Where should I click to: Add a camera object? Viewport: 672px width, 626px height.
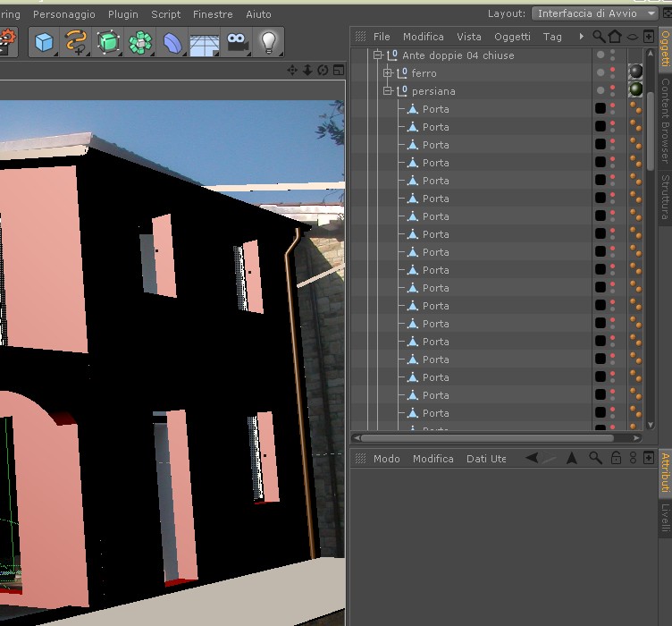coord(237,42)
